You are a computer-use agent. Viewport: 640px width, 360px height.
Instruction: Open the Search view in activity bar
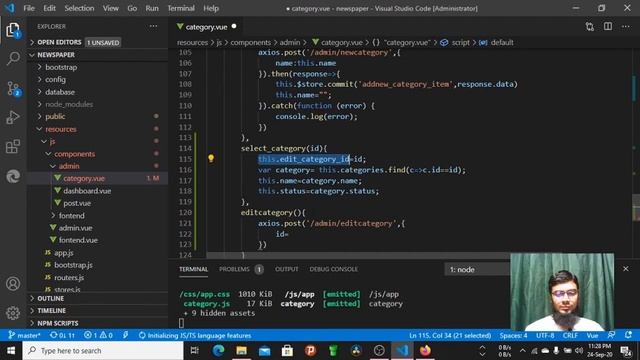click(13, 58)
